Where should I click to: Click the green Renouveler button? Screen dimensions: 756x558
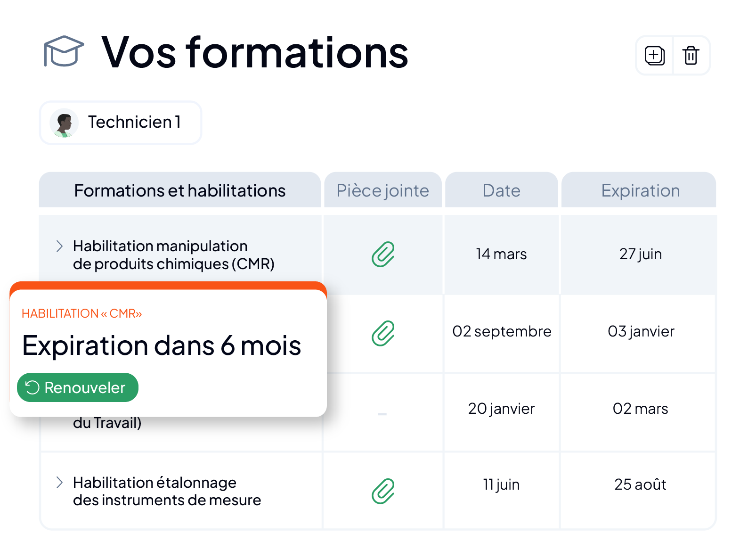78,387
